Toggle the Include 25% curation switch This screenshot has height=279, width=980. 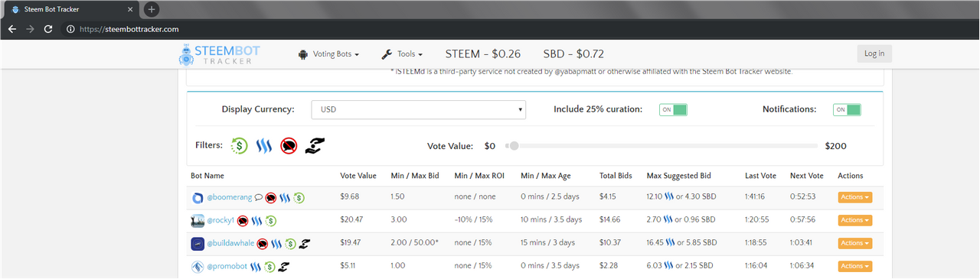pyautogui.click(x=674, y=109)
